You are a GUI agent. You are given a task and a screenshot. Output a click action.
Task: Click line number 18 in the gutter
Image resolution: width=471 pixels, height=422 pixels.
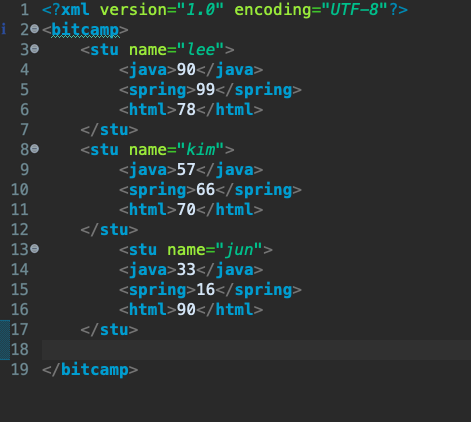pyautogui.click(x=20, y=350)
